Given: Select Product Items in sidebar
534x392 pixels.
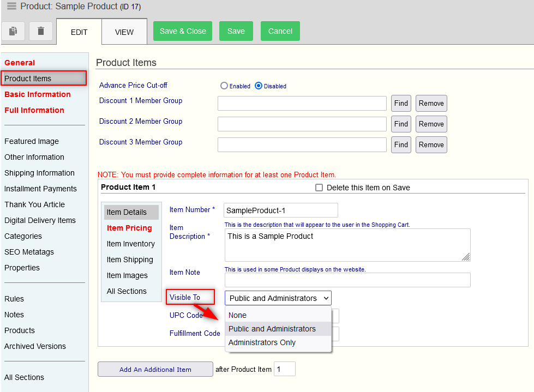Looking at the screenshot, I should coord(44,79).
